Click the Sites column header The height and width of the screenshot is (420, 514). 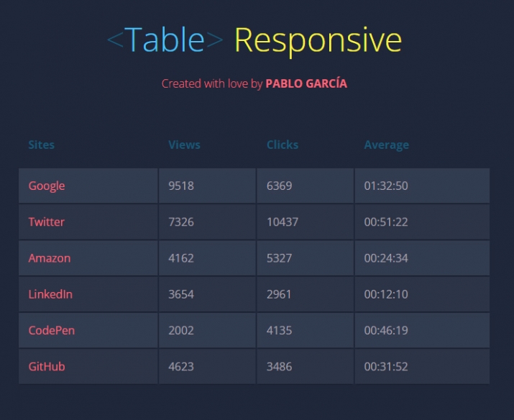pos(41,145)
